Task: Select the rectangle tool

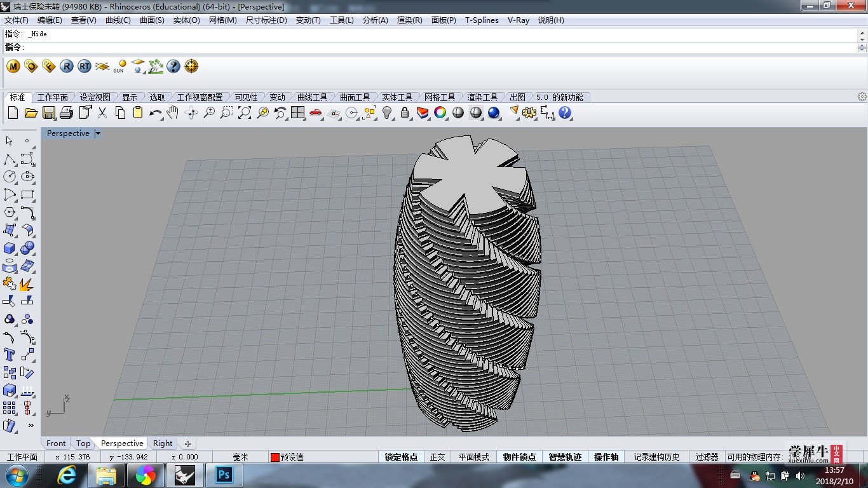Action: tap(27, 194)
